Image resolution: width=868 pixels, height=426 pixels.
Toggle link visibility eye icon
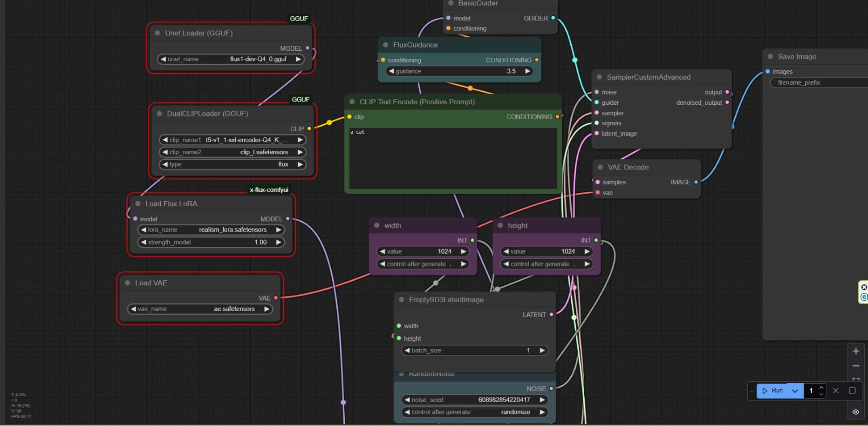tap(856, 412)
